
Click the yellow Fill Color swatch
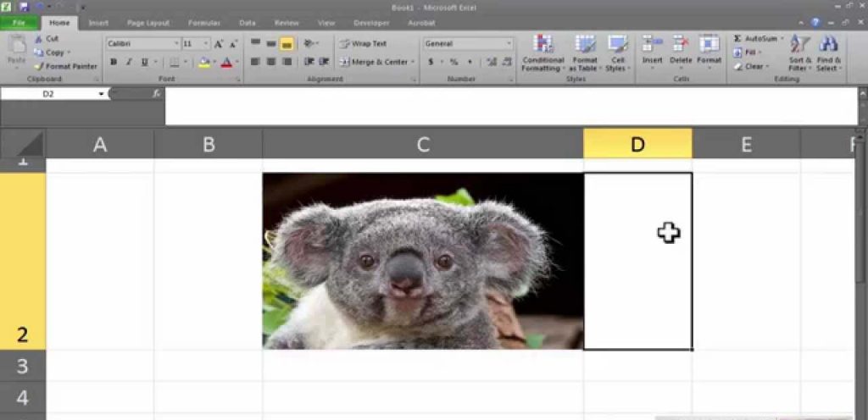click(203, 62)
